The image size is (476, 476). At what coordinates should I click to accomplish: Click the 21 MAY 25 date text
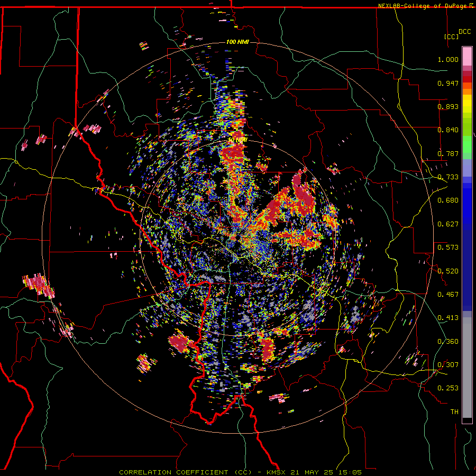coord(312,472)
